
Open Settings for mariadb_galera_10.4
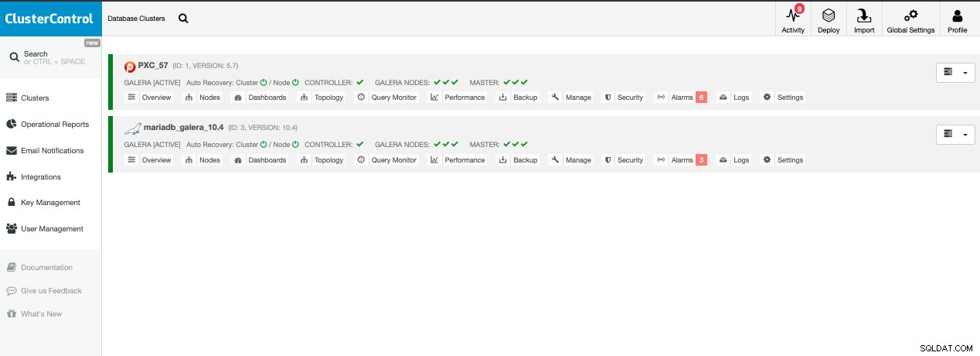point(784,160)
